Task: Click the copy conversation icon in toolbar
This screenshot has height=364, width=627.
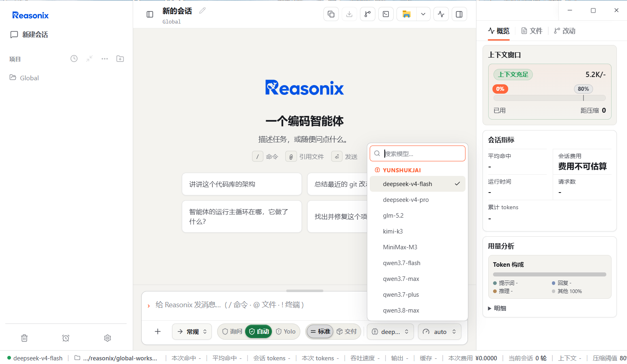Action: (331, 14)
